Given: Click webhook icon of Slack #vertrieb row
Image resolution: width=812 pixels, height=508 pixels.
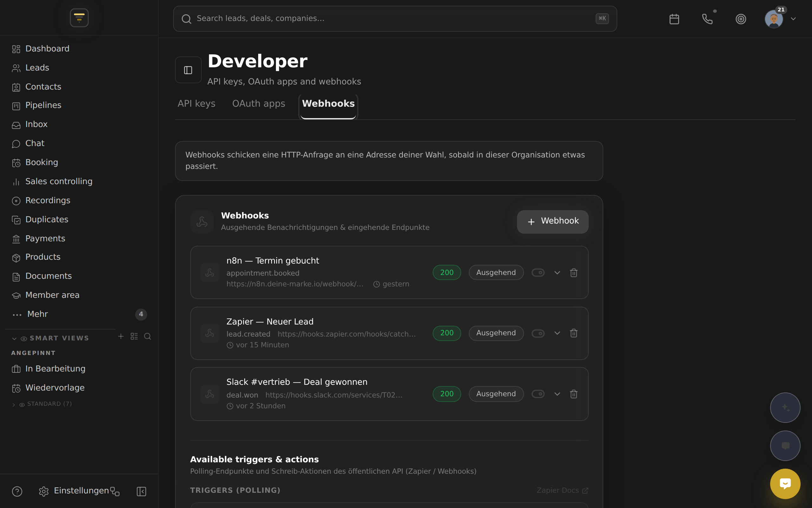Looking at the screenshot, I should tap(210, 394).
